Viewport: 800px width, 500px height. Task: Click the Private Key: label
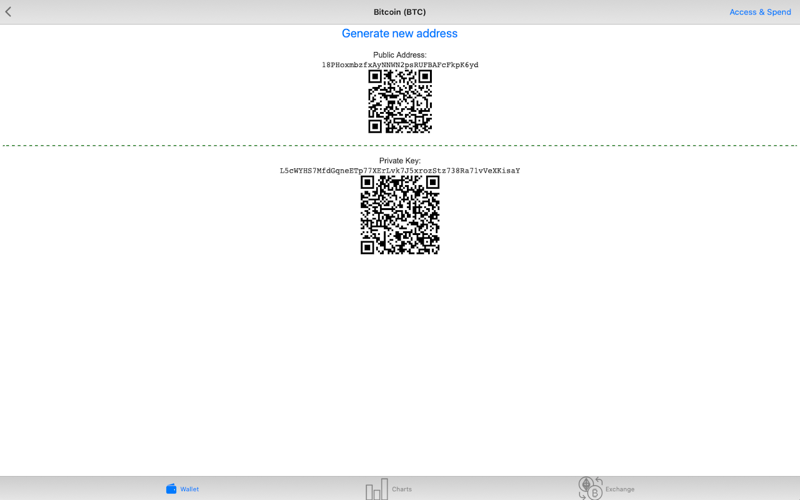coord(399,161)
